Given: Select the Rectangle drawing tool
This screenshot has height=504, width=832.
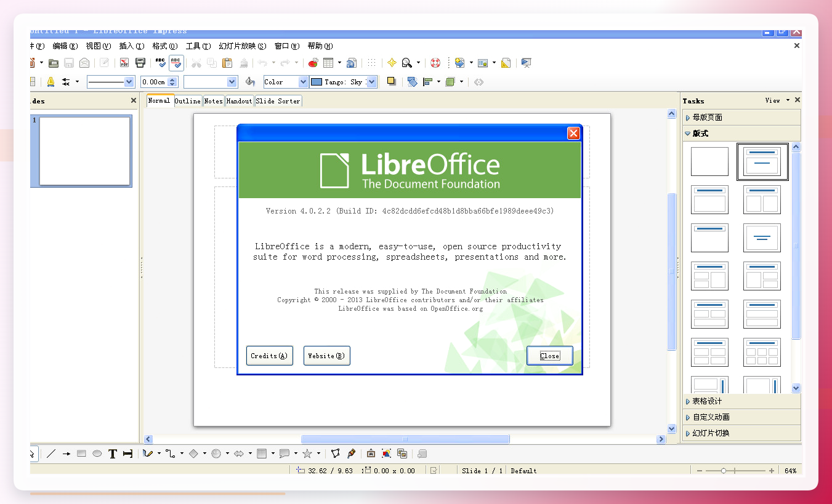Looking at the screenshot, I should (x=81, y=454).
